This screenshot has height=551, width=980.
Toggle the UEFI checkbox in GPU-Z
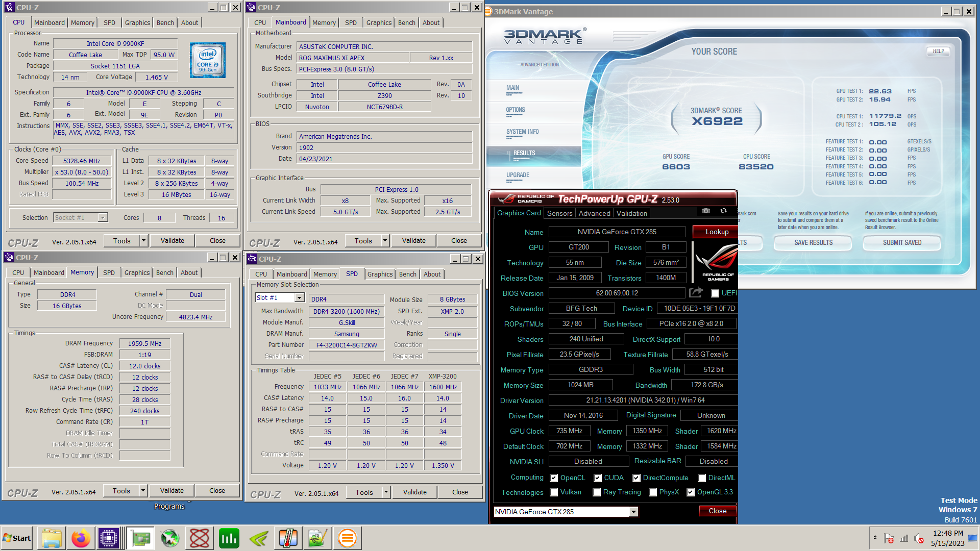pos(715,293)
